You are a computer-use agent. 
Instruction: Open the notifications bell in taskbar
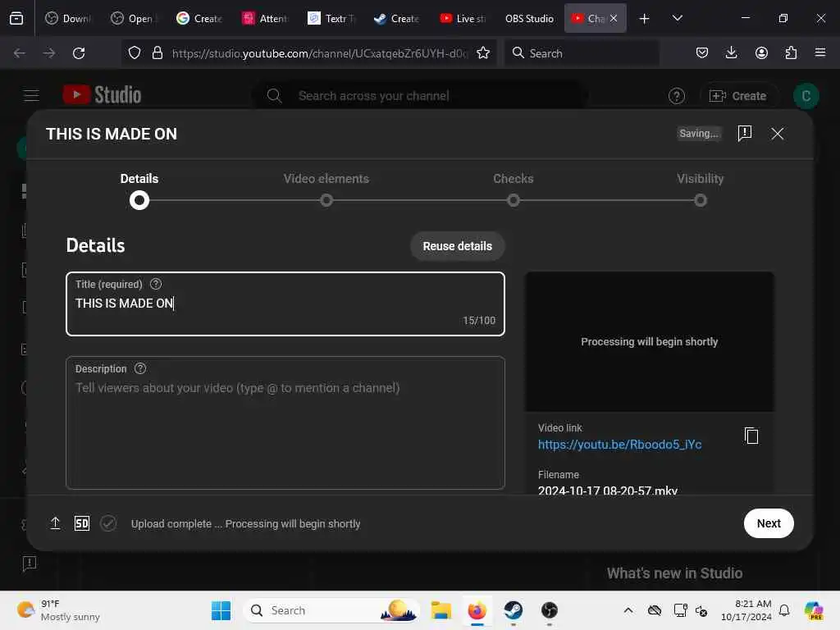tap(783, 610)
